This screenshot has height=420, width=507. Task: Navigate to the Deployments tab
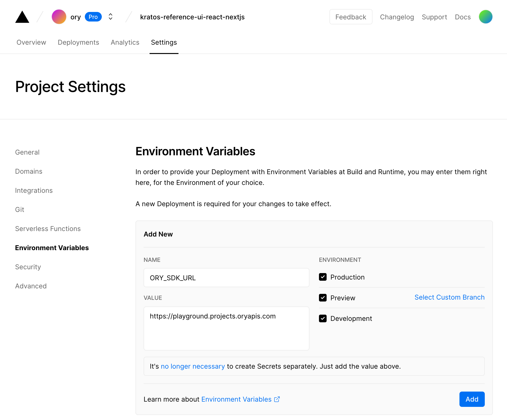[78, 42]
